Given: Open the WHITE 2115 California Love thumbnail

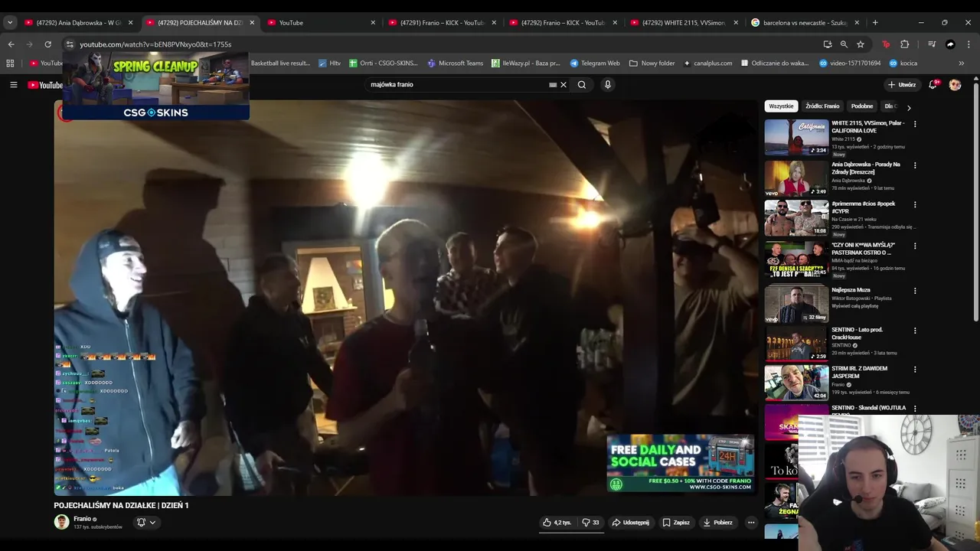Looking at the screenshot, I should [796, 137].
